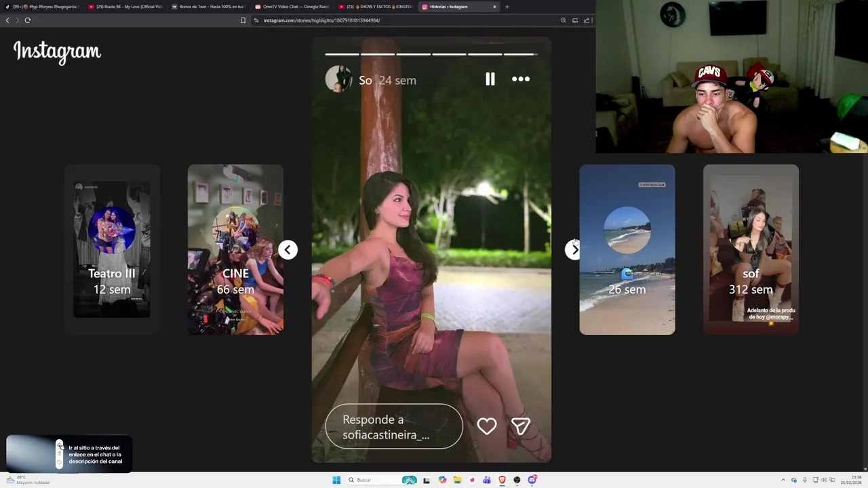Close the 'Historias • Instagram' tab
Viewport: 868px width, 488px height.
[x=494, y=7]
